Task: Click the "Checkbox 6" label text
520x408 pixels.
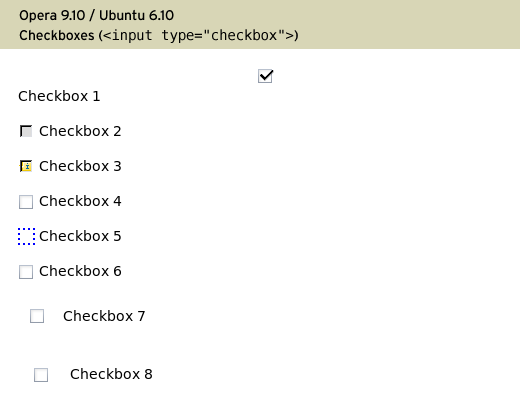Action: point(80,271)
